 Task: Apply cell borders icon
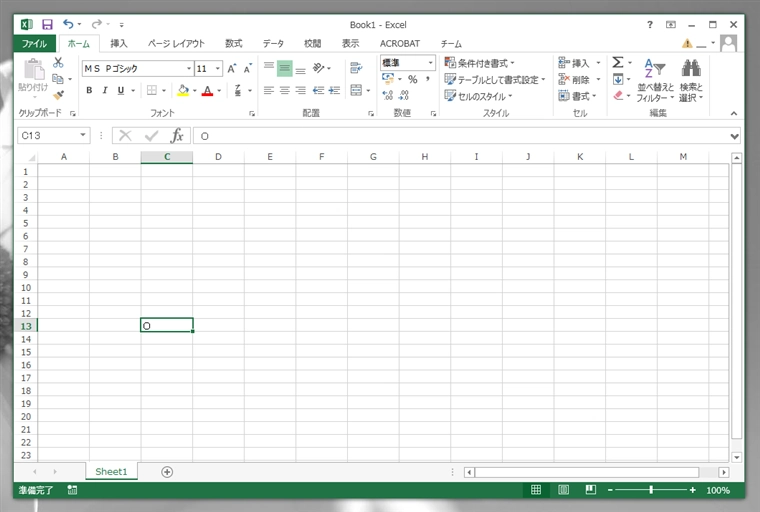coord(152,90)
